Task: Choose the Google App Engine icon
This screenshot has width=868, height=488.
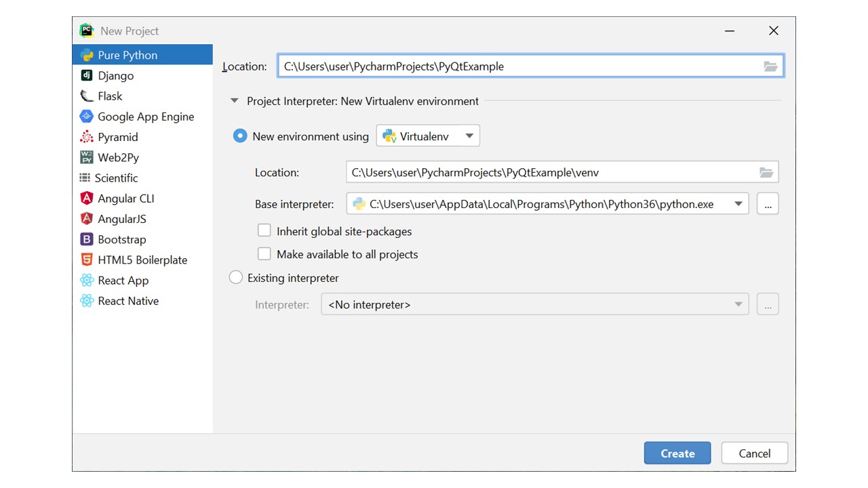Action: point(87,117)
